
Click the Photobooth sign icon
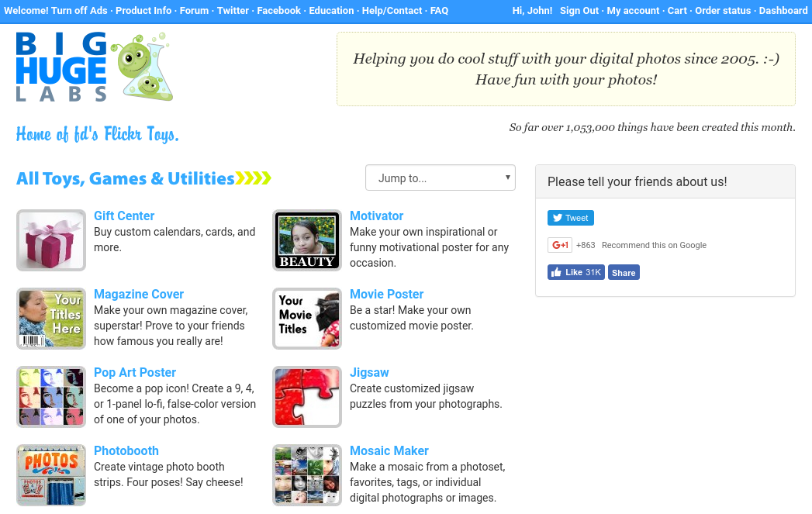51,475
